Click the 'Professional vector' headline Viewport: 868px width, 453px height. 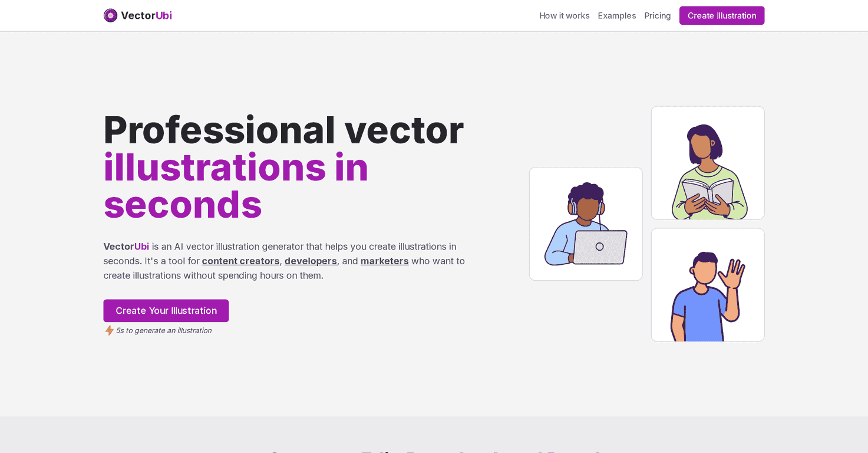coord(283,130)
